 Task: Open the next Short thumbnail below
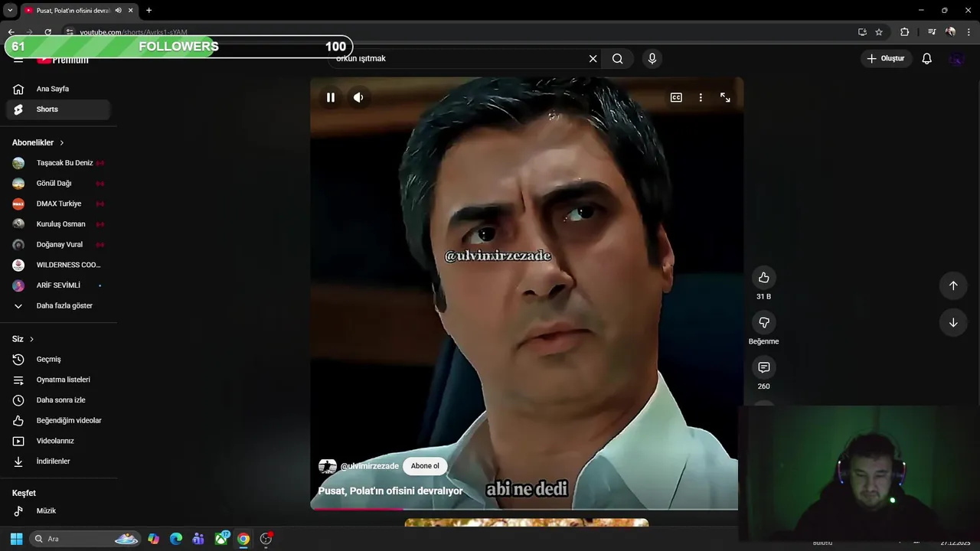coord(526,523)
